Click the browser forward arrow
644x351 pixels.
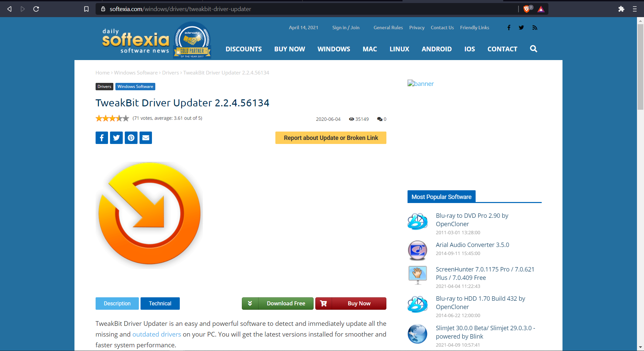tap(23, 9)
